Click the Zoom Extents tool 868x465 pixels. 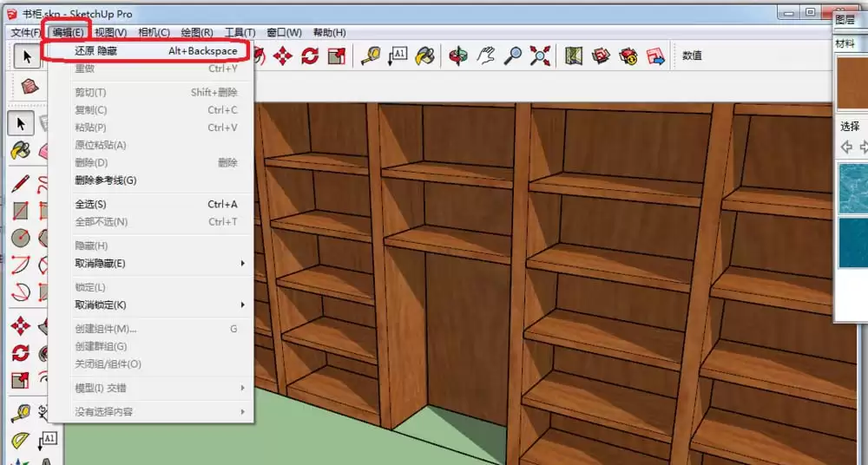coord(540,56)
